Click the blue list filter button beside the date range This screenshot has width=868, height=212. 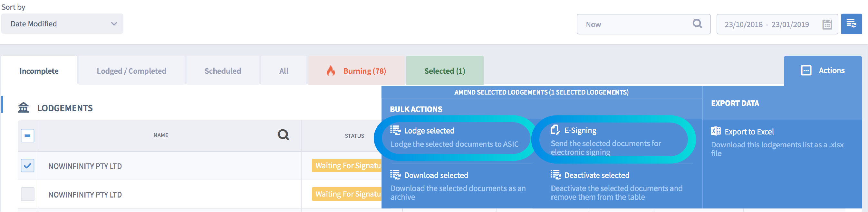coord(851,24)
